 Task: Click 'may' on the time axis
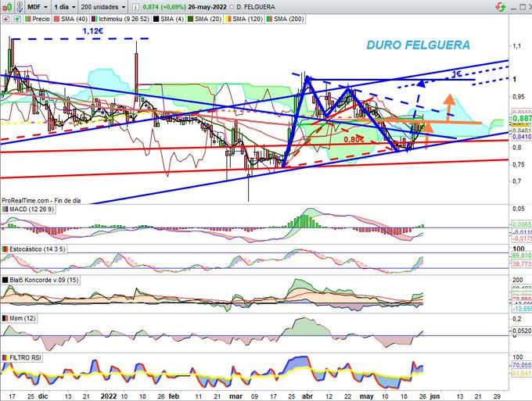(x=366, y=396)
